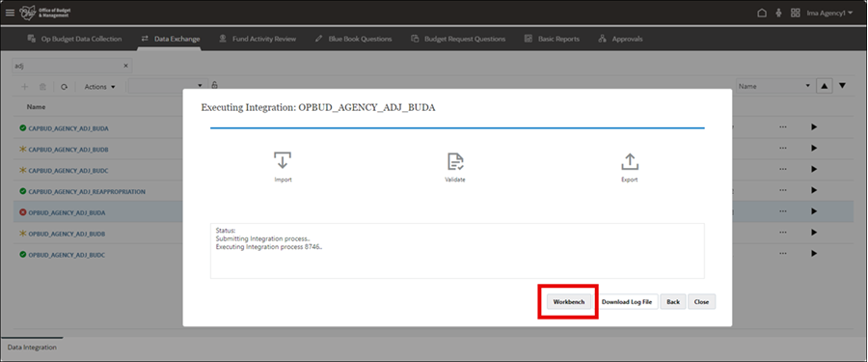Viewport: 868px width, 362px height.
Task: Click green success icon for CAPBUD_AGENCY_ADJ_BUDA
Action: click(x=23, y=127)
